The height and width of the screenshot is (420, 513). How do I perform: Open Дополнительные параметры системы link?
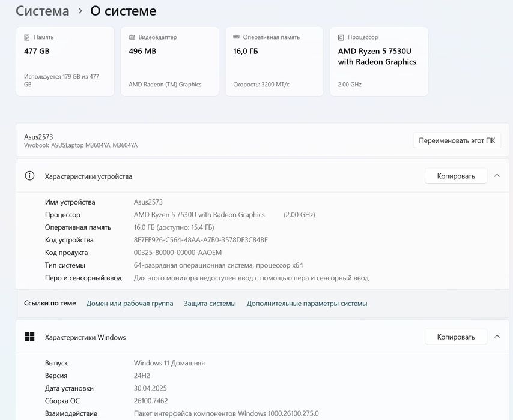click(306, 304)
